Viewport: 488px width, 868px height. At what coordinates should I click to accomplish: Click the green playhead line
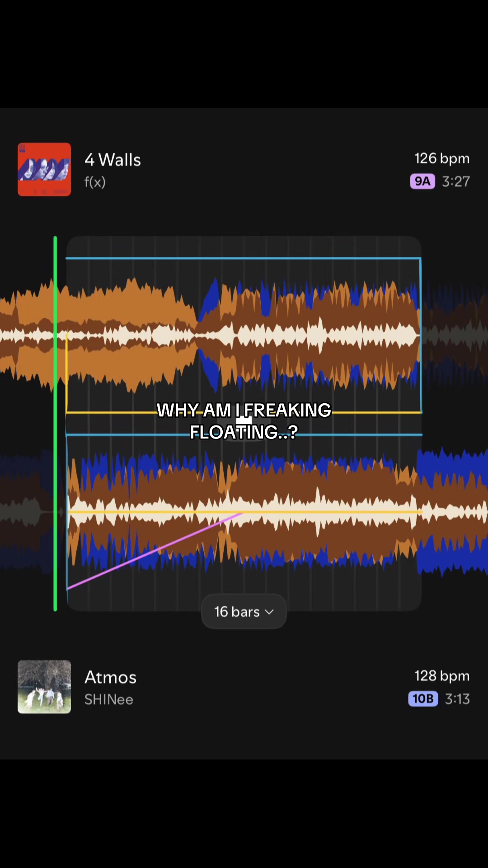(55, 424)
